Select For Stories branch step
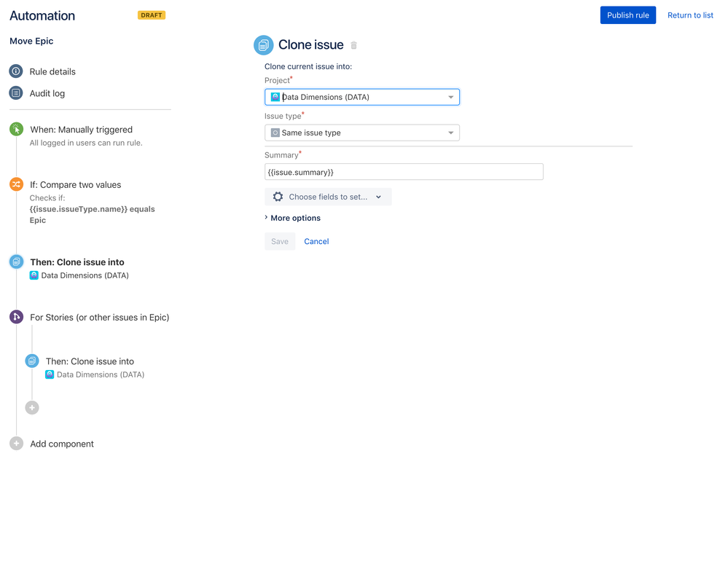Viewport: 728px width, 574px height. point(100,318)
